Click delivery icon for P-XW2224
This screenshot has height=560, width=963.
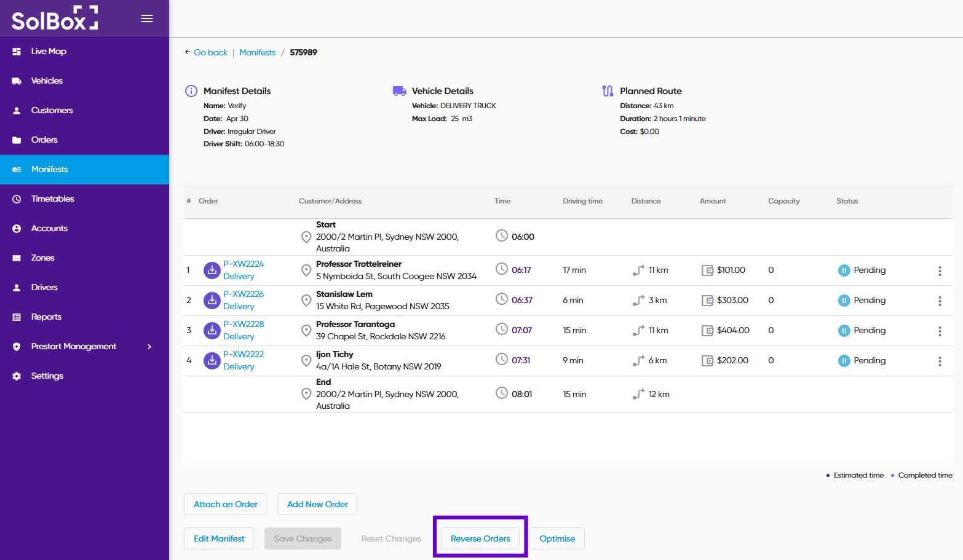212,270
